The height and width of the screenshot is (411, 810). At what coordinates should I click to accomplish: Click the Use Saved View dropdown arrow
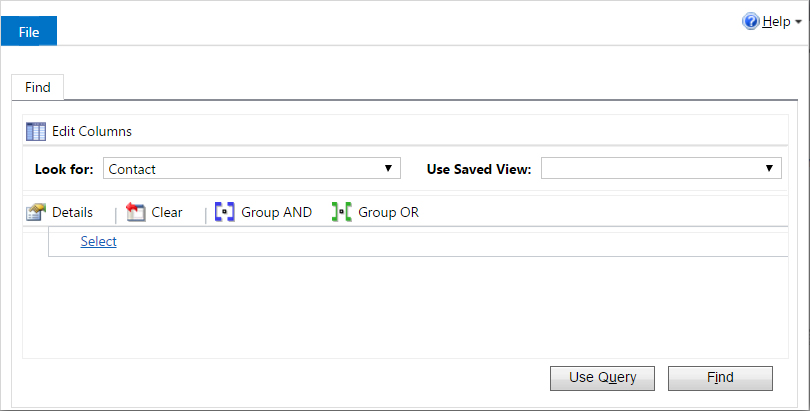click(x=769, y=168)
